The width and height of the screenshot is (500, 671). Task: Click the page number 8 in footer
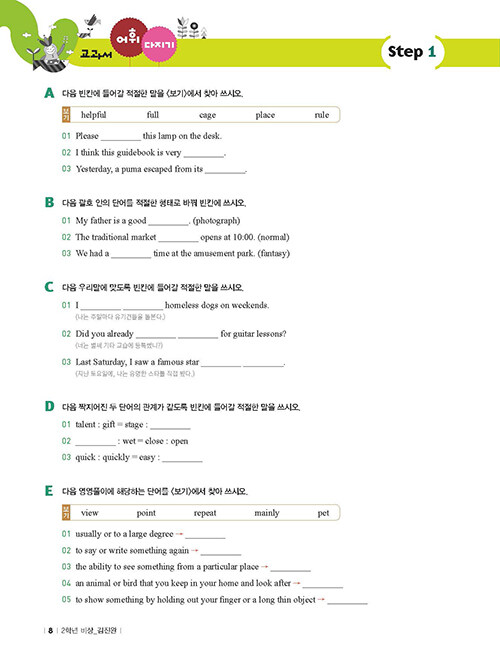point(51,630)
